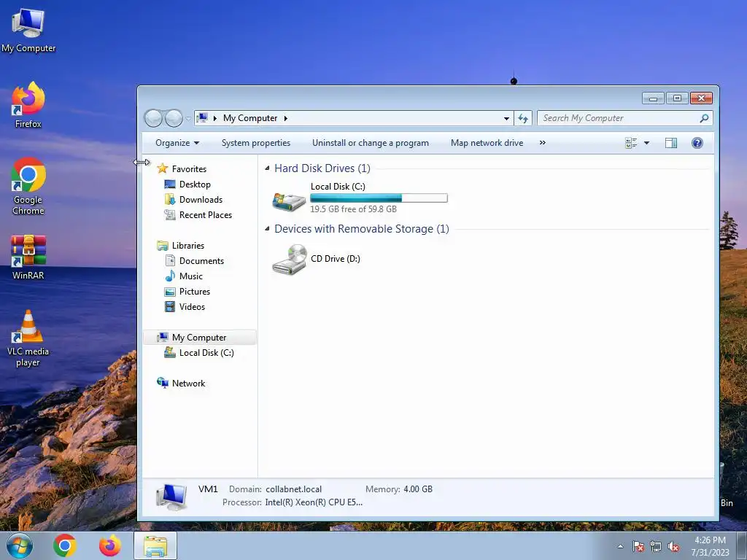Click the Forward navigation arrow in Explorer

click(174, 118)
